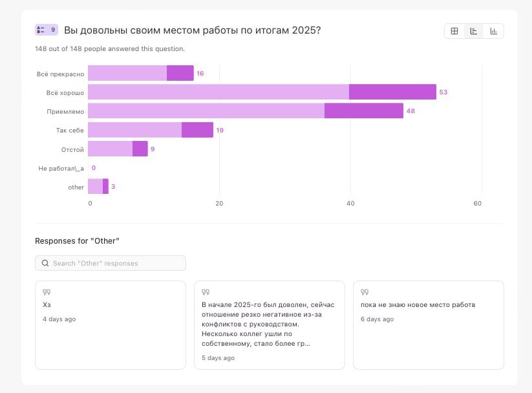The width and height of the screenshot is (532, 393).
Task: Click the "Так себе" bar showing 19
Action: [x=150, y=130]
